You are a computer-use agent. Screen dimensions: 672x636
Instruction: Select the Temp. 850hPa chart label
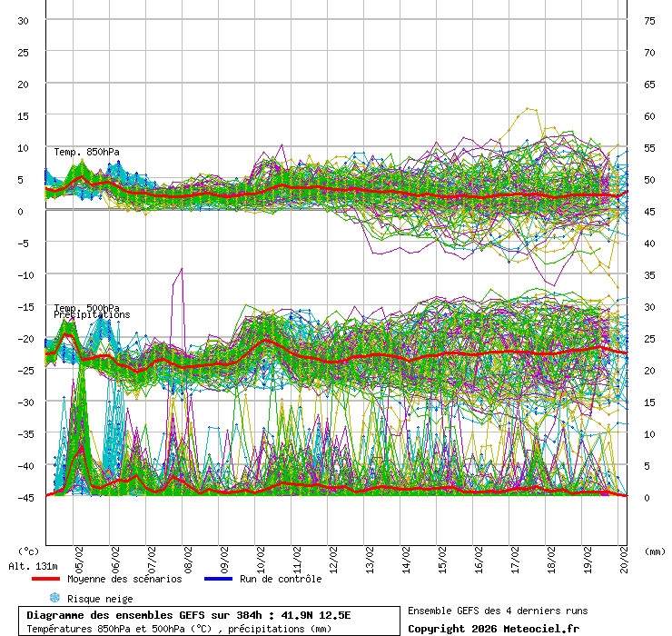pos(86,152)
